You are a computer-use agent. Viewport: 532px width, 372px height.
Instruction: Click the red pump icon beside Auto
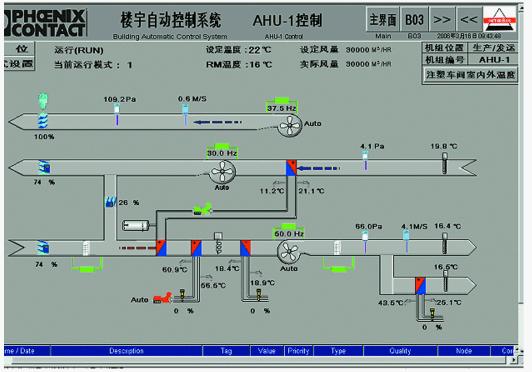click(x=162, y=298)
